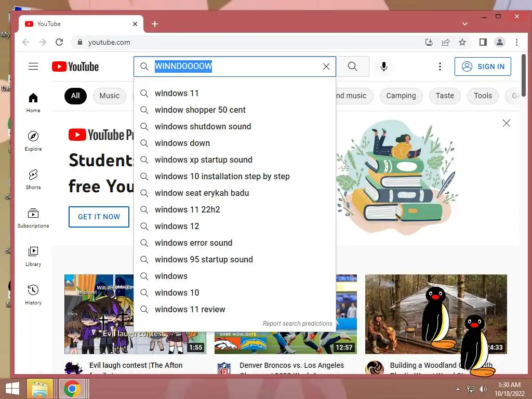Open the Chrome tab search chevron
The height and width of the screenshot is (399, 532).
[x=465, y=24]
